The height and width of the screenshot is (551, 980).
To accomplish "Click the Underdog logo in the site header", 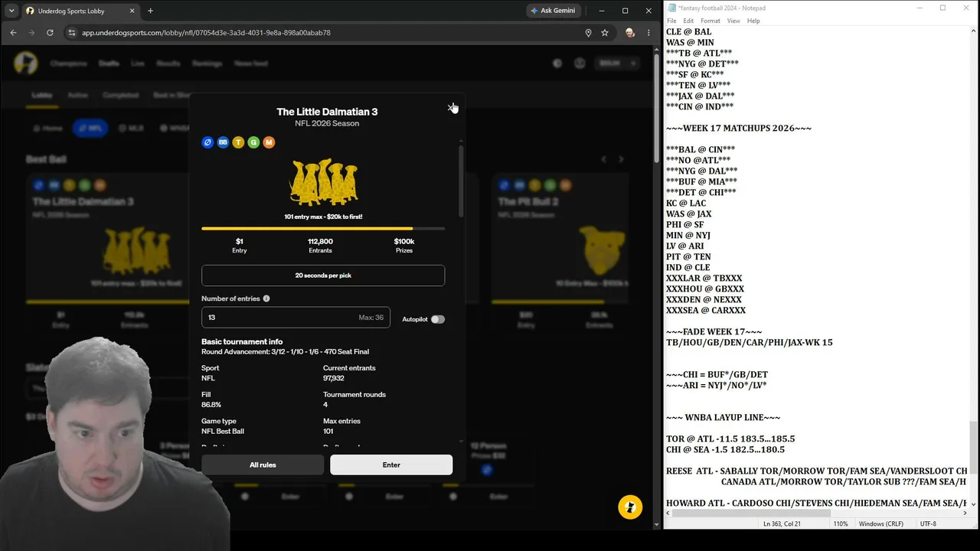I will tap(26, 64).
